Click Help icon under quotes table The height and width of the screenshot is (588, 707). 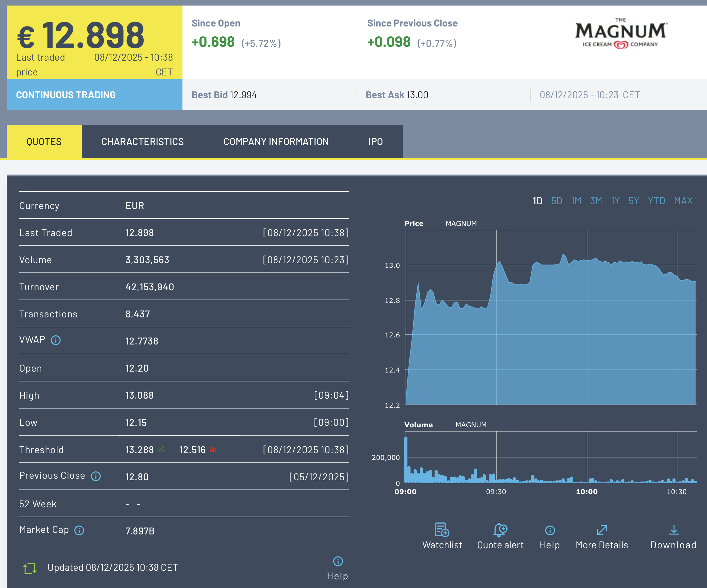[338, 561]
